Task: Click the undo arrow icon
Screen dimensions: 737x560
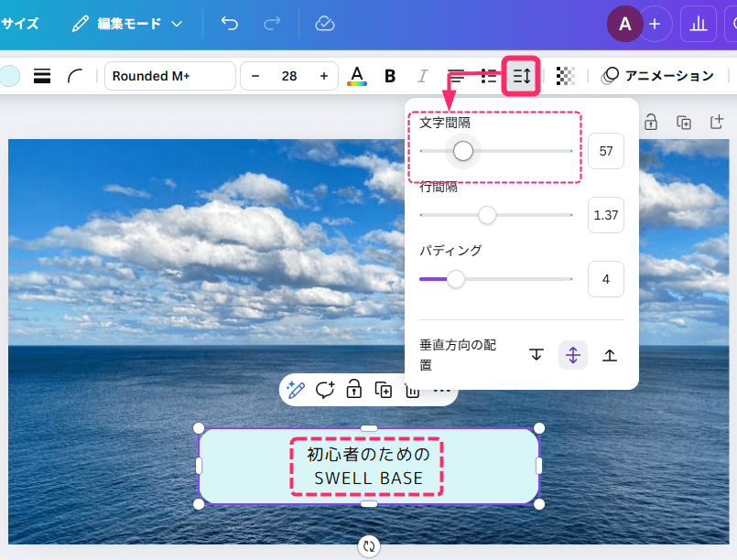Action: 230,23
